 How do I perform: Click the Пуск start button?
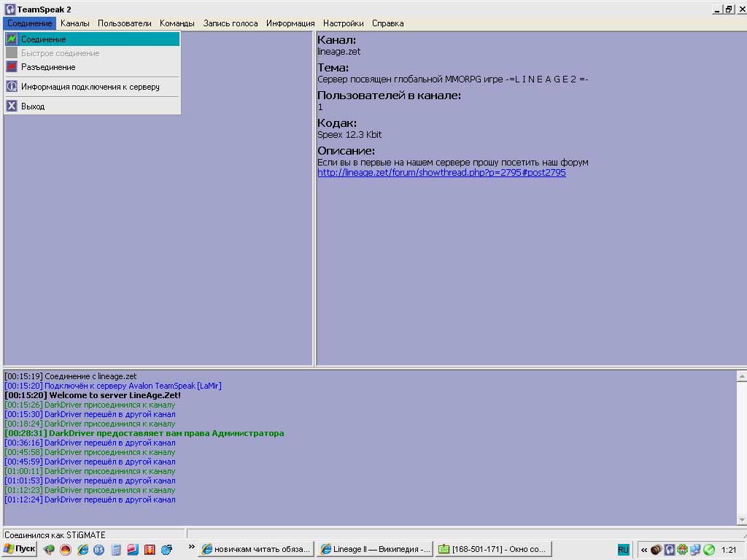(x=20, y=549)
